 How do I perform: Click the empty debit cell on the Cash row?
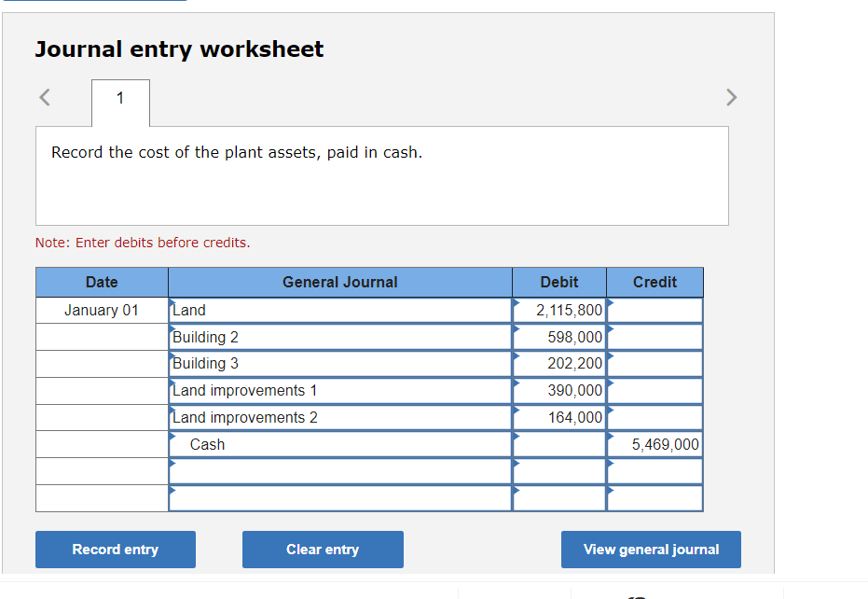click(x=559, y=444)
